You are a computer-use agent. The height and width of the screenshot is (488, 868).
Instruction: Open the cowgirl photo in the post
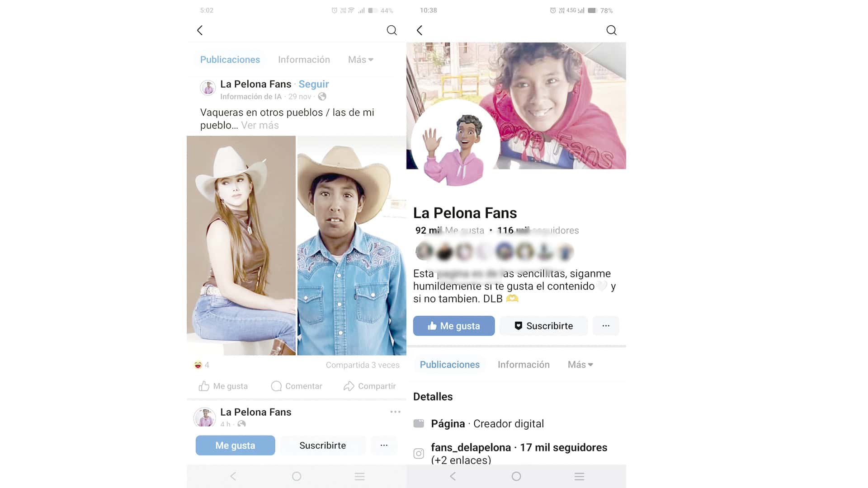[241, 245]
